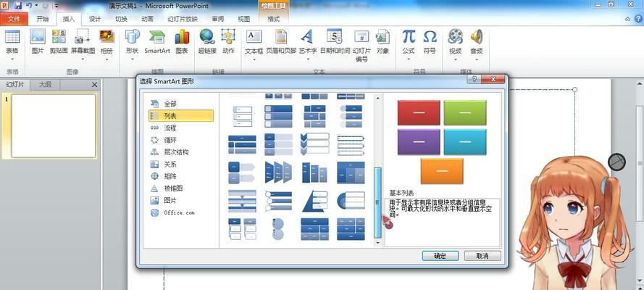Expand the 相册 dropdown arrow

click(x=106, y=59)
